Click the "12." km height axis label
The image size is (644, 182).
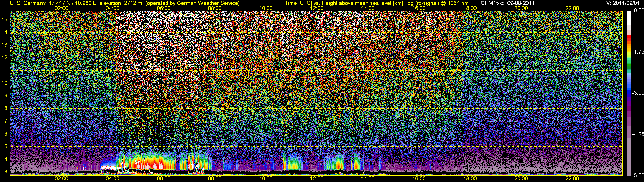tap(5, 58)
